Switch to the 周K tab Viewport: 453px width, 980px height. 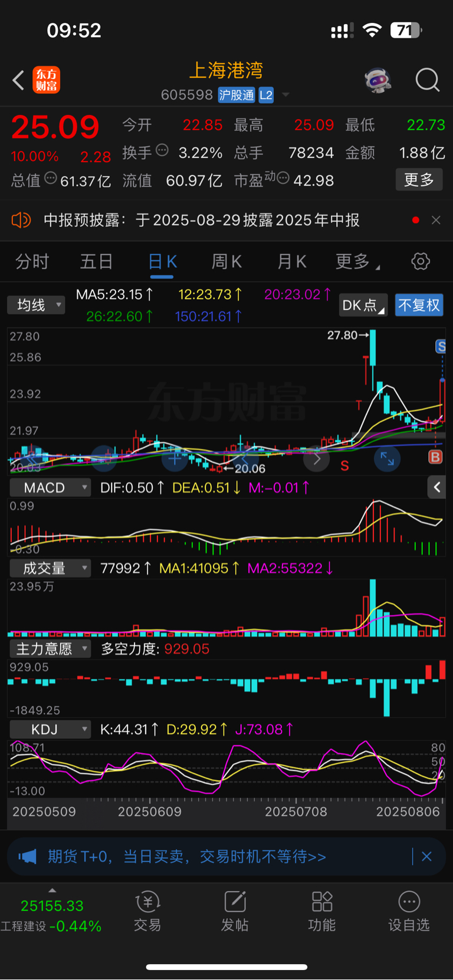pos(226,261)
